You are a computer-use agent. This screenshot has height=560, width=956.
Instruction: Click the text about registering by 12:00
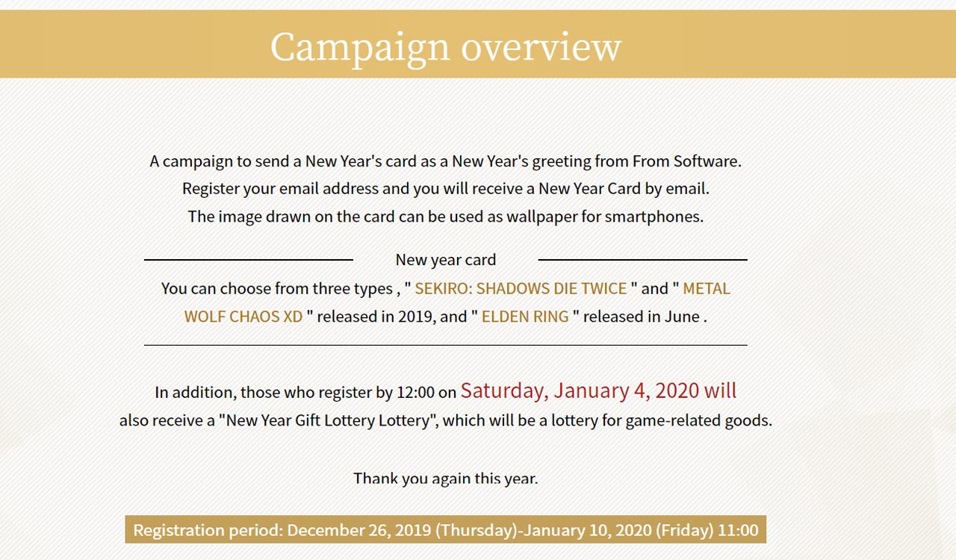coord(305,392)
